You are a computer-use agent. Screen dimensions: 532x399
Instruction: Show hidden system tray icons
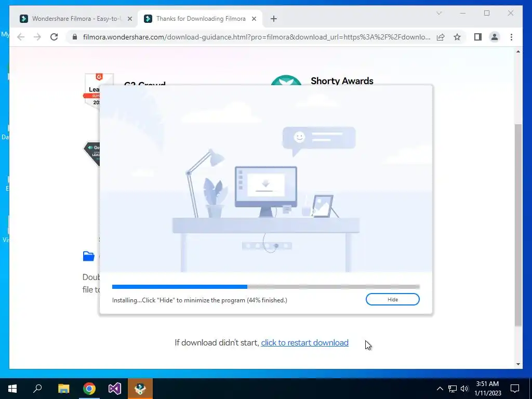pos(440,389)
